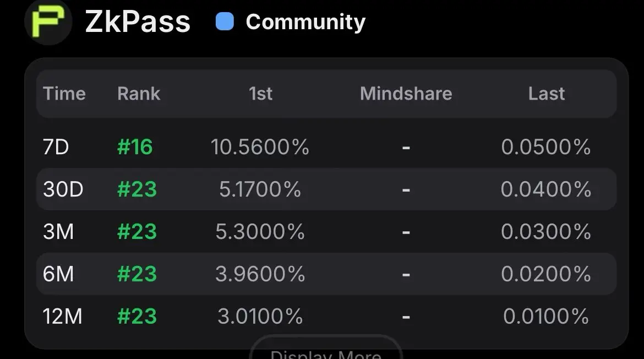644x359 pixels.
Task: Select the 30D time row
Action: [x=63, y=189]
